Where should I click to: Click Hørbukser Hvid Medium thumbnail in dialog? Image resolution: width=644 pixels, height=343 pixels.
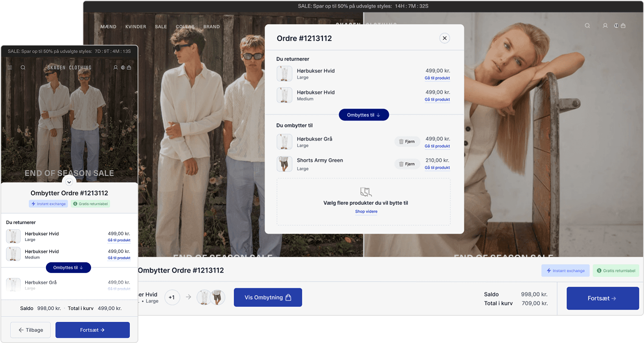click(284, 95)
